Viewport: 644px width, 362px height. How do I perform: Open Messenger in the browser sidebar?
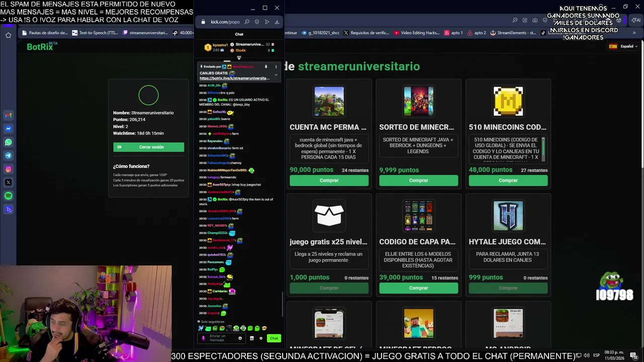(8, 129)
